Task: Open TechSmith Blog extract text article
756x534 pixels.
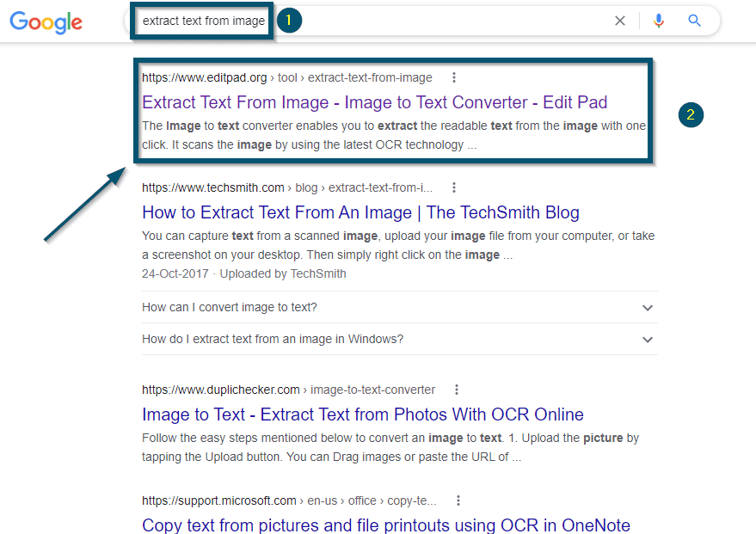Action: tap(360, 212)
